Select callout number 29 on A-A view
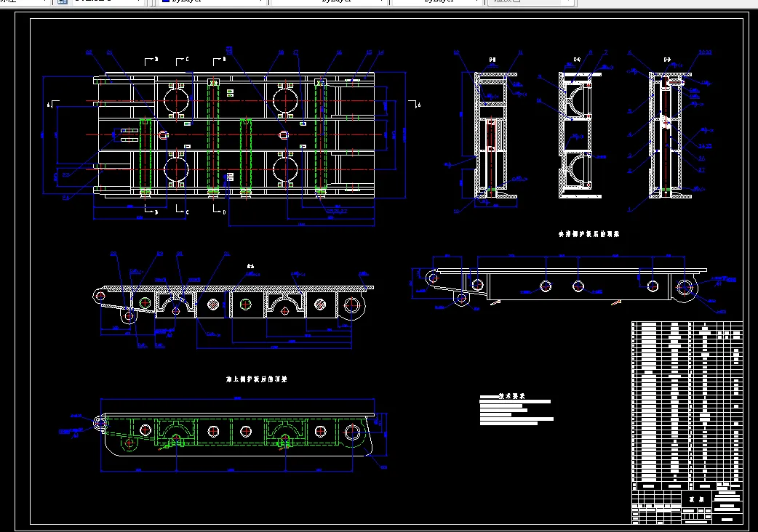 (160, 254)
